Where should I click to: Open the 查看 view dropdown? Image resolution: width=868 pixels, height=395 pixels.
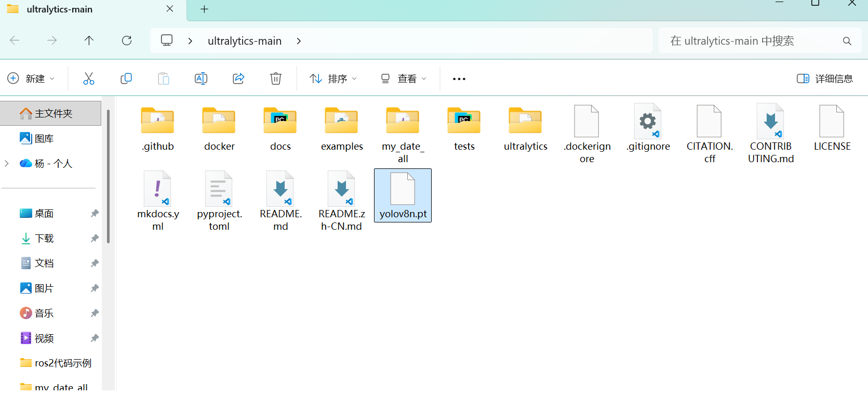click(x=404, y=78)
